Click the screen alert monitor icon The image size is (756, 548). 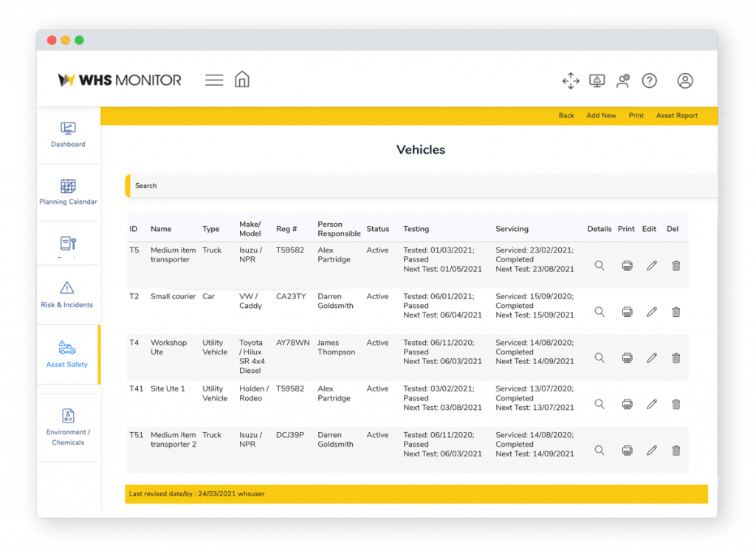coord(597,81)
